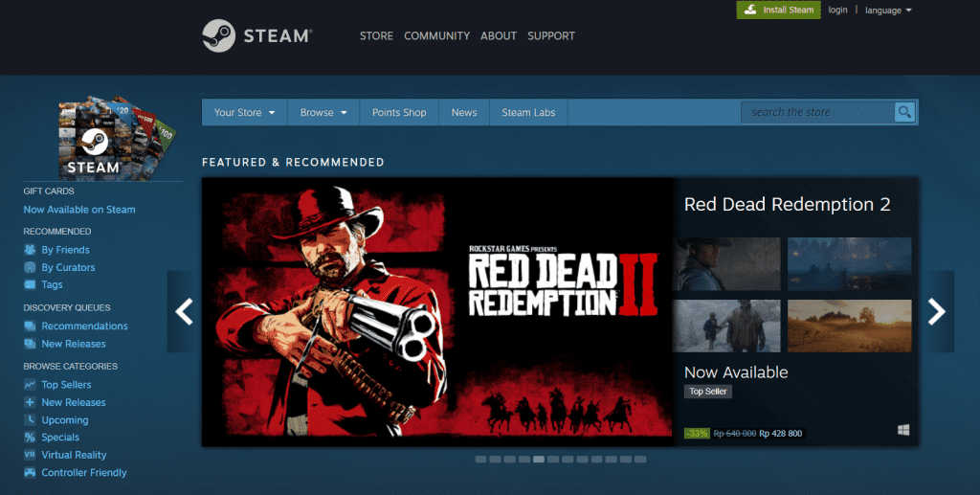
Task: Open the Top Sellers link
Action: [x=66, y=384]
